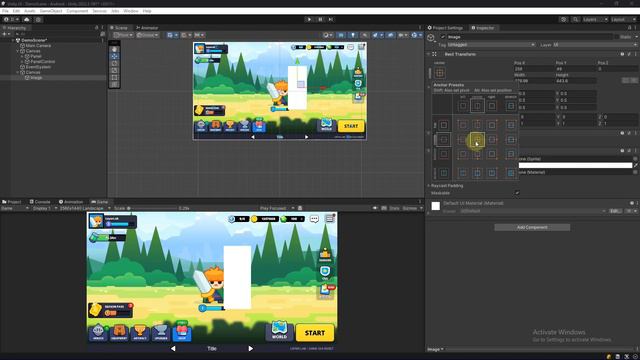Choose the top-center anchor preset

[477, 124]
